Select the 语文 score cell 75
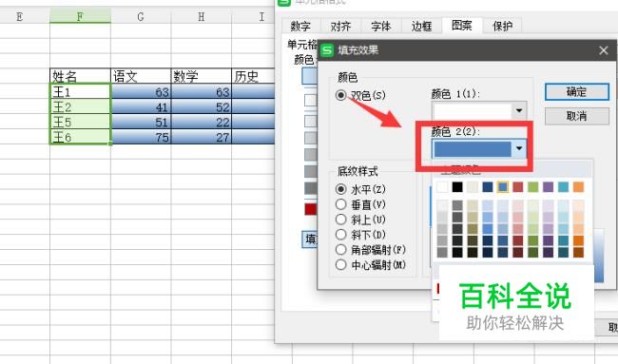The width and height of the screenshot is (618, 364). click(x=141, y=137)
